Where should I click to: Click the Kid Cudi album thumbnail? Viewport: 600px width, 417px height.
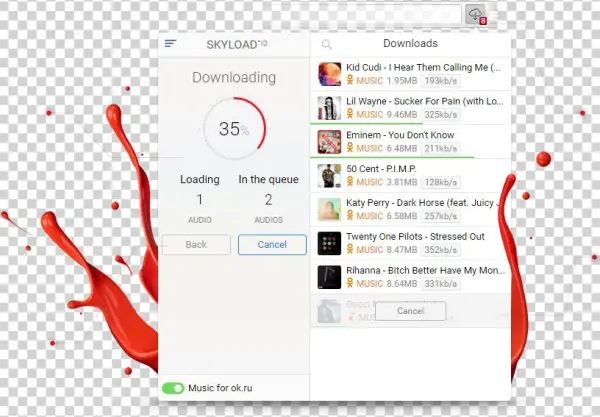click(329, 74)
